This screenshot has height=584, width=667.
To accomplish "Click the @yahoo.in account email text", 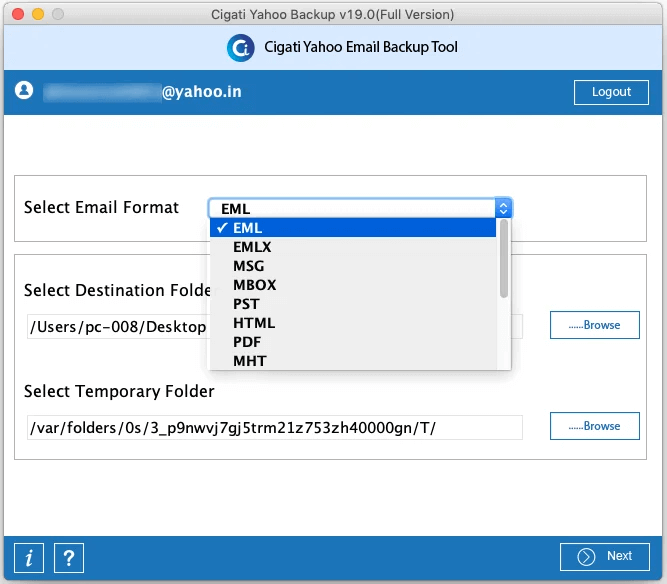I will [202, 91].
